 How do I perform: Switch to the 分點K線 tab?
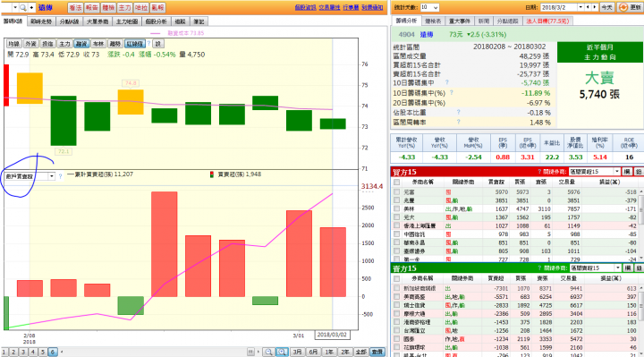tap(69, 21)
